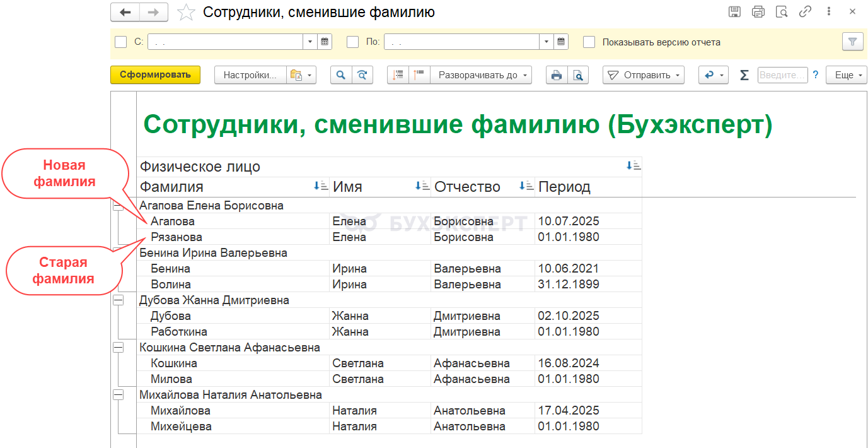868x448 pixels.
Task: Enable the start date 'С' checkbox
Action: [121, 42]
